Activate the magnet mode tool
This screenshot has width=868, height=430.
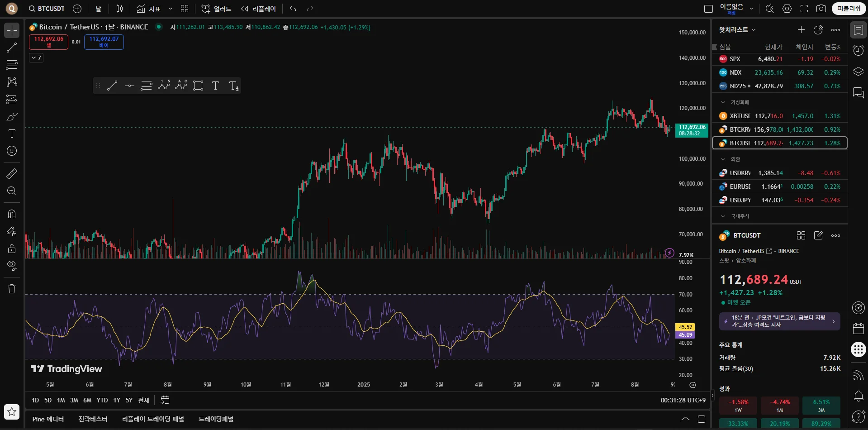12,214
